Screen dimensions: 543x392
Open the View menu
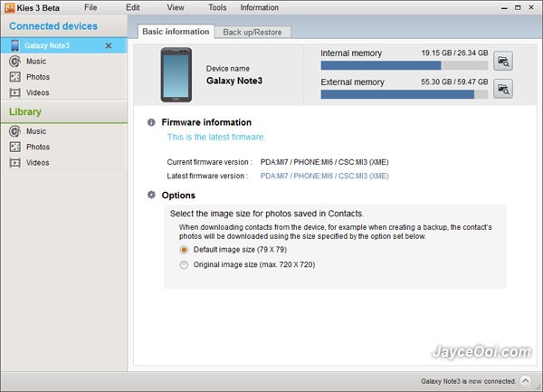click(x=176, y=7)
